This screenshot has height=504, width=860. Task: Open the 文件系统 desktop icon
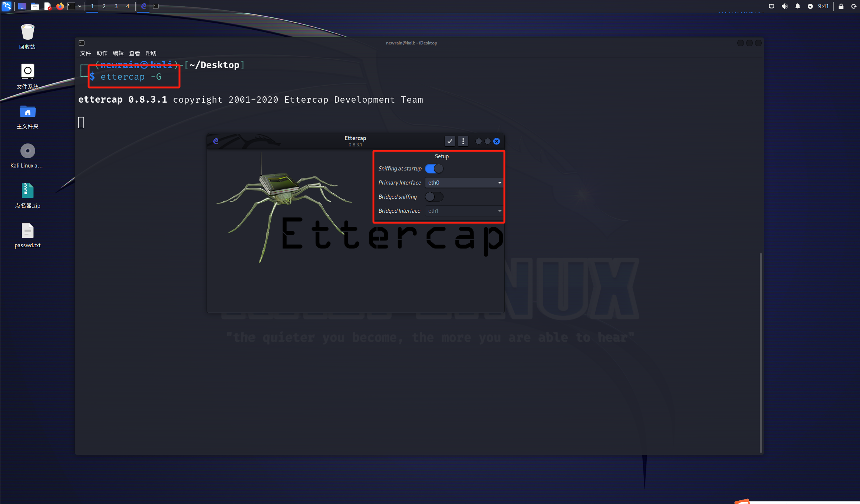[x=27, y=76]
